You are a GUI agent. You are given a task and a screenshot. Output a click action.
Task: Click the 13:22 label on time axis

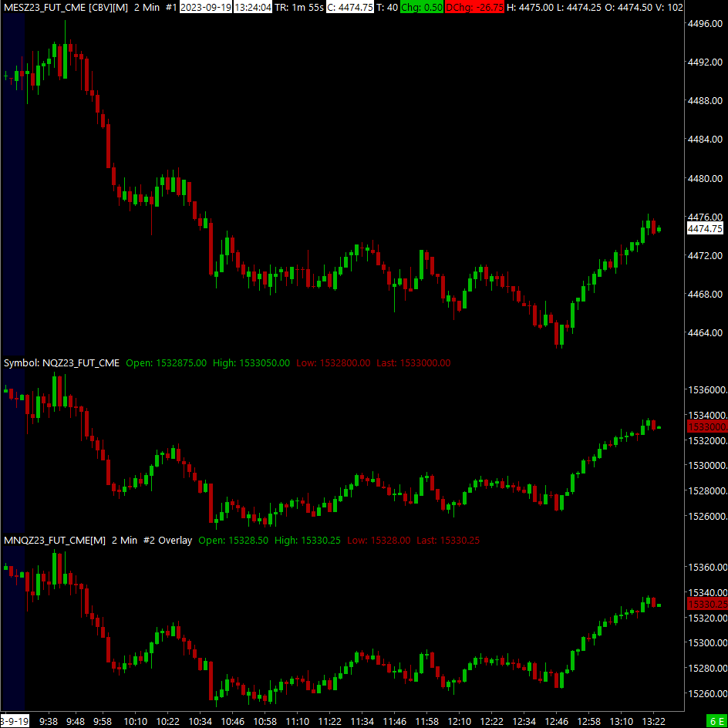coord(653,722)
